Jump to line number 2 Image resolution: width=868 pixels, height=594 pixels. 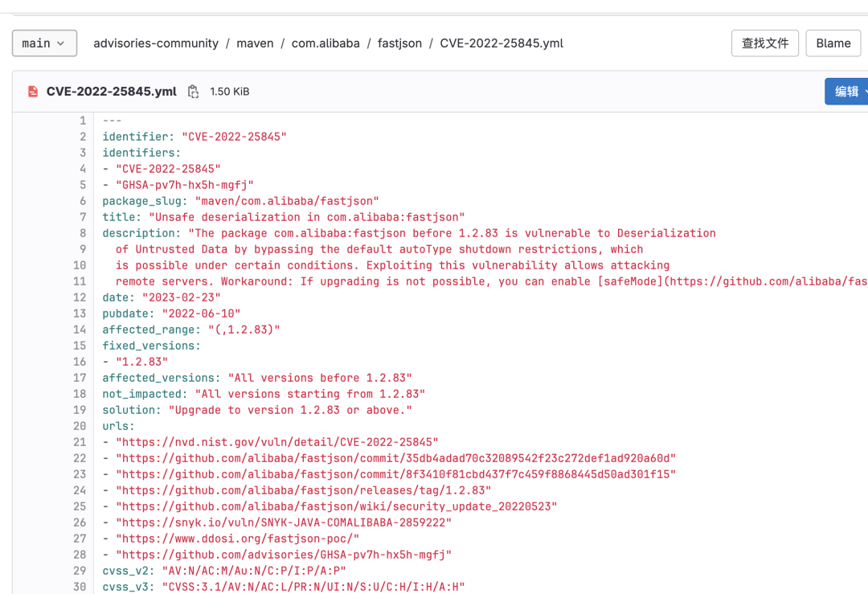[83, 137]
